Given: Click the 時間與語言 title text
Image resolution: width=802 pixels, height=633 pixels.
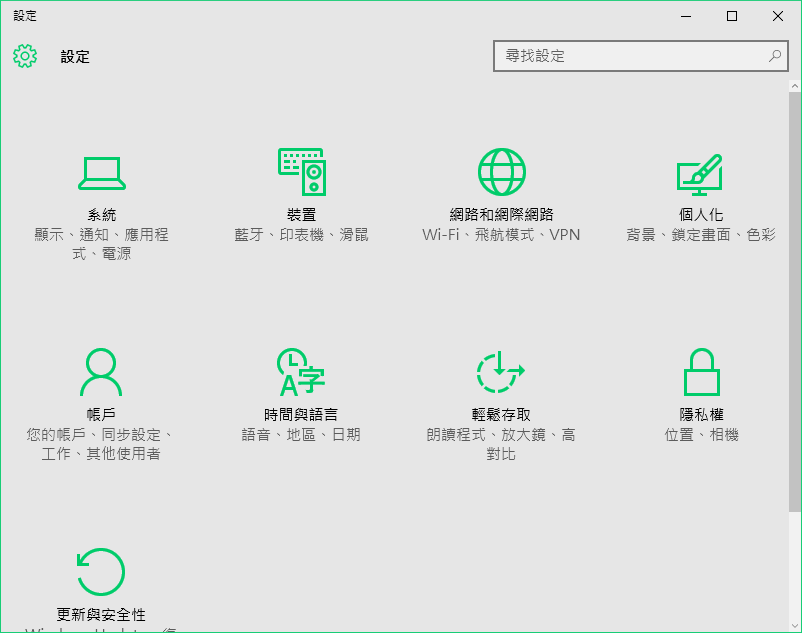Looking at the screenshot, I should tap(301, 415).
